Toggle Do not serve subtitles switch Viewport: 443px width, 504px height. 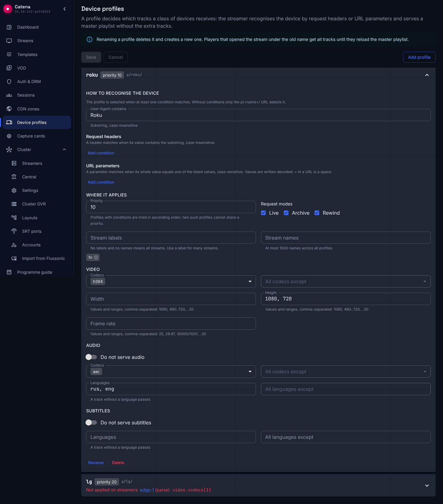[91, 423]
